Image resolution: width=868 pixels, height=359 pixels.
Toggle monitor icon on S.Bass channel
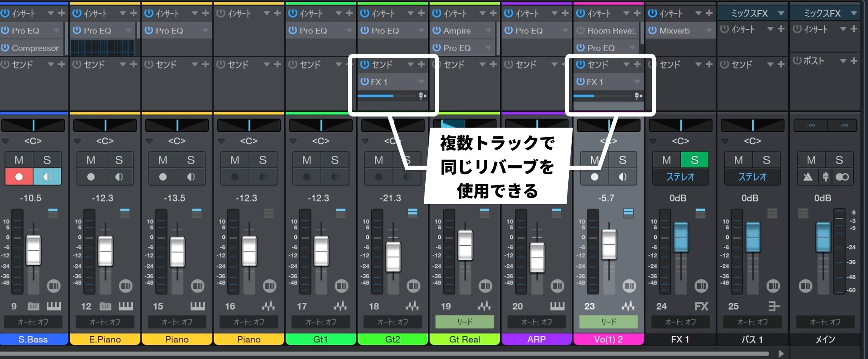tap(47, 177)
